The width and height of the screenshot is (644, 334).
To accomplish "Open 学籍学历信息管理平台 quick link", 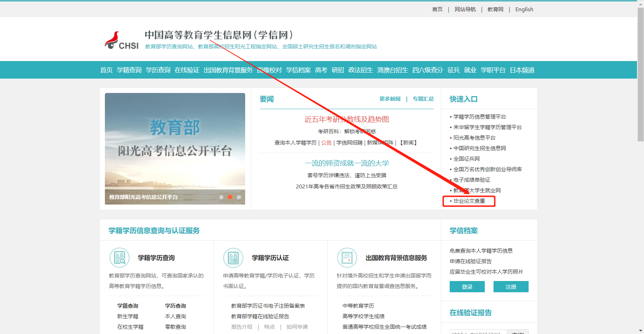I will click(479, 117).
